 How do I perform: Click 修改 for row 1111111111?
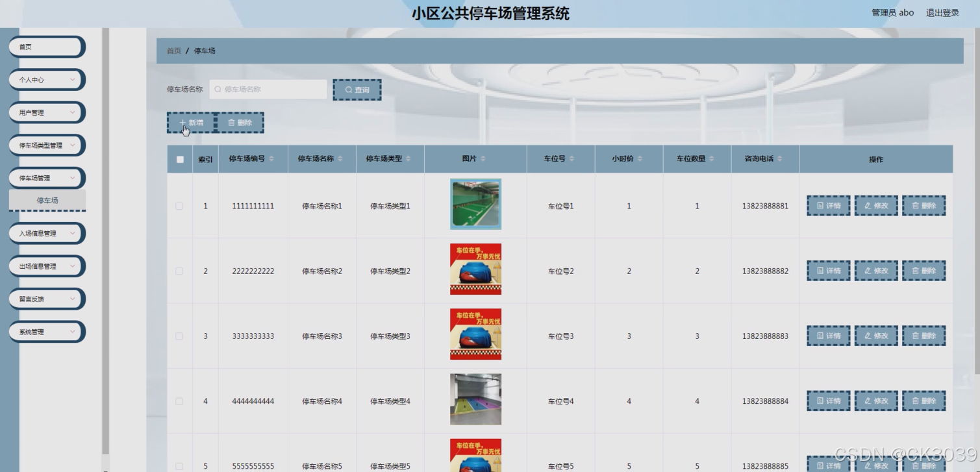click(x=876, y=206)
